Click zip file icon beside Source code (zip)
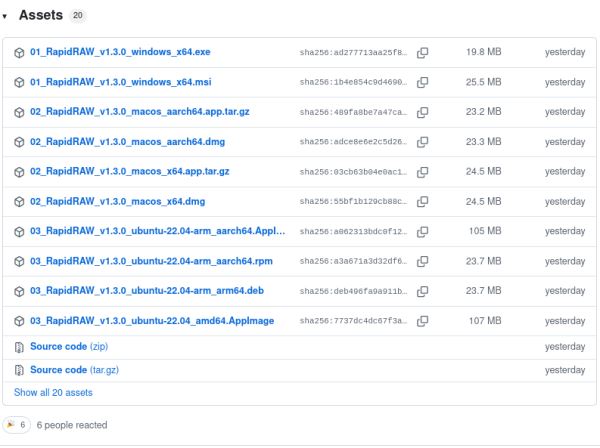Screen dimensions: 600x448 19,347
